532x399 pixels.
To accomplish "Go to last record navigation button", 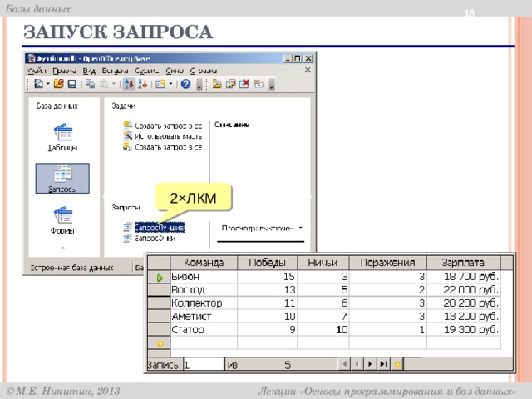I will tap(383, 364).
